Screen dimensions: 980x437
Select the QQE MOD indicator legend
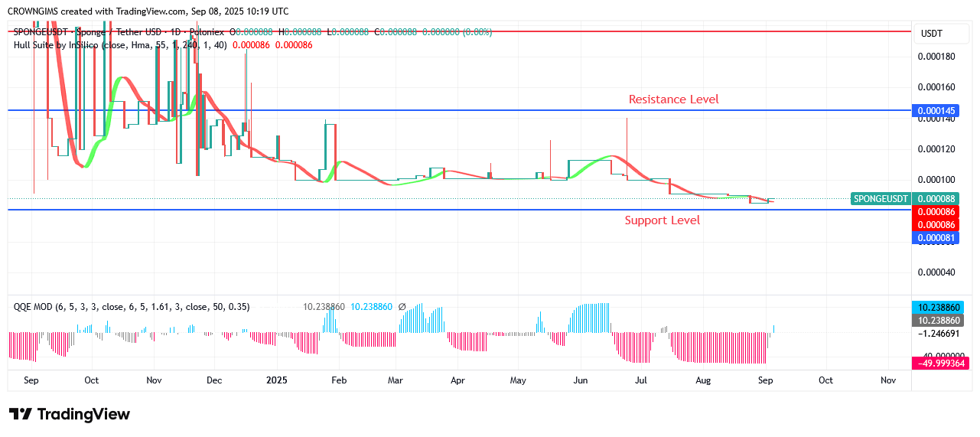pyautogui.click(x=132, y=306)
